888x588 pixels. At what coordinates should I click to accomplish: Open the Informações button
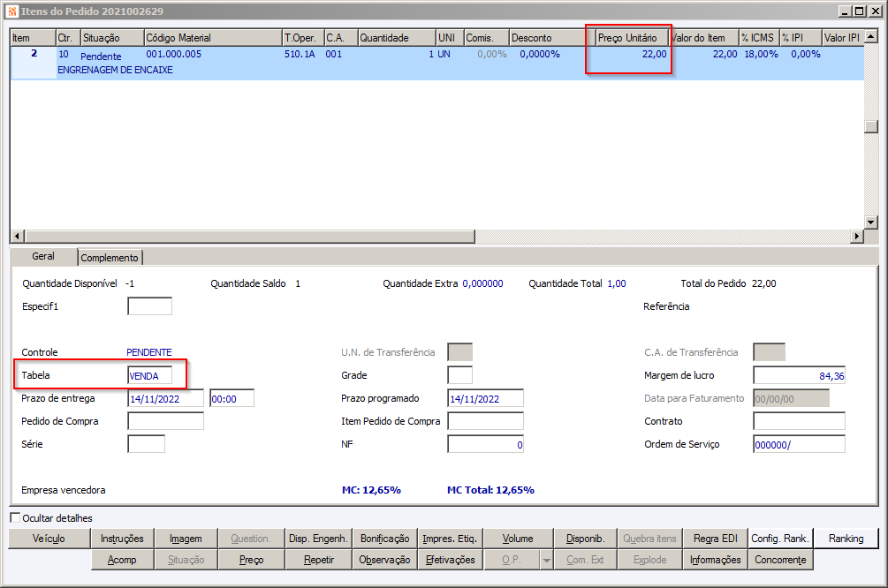click(x=716, y=561)
